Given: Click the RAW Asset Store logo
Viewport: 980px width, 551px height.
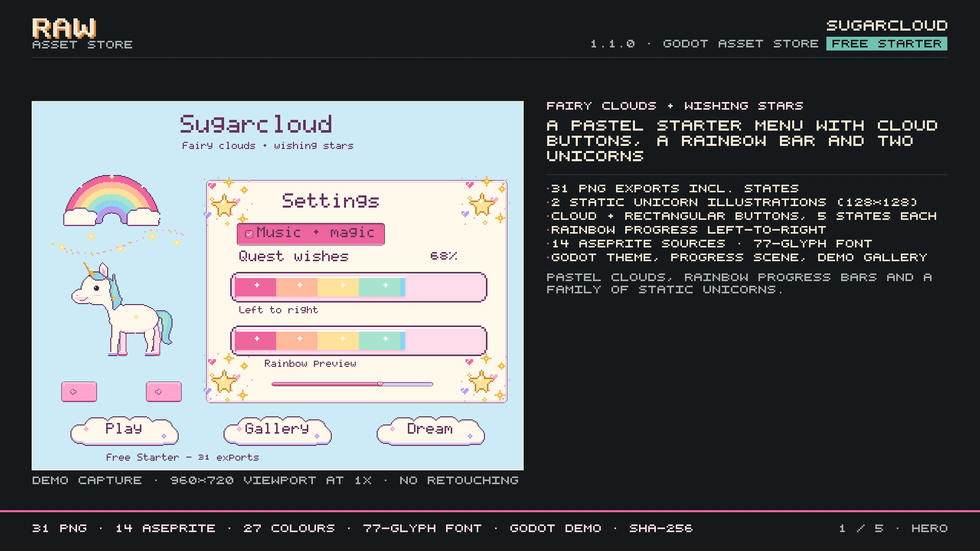Looking at the screenshot, I should pyautogui.click(x=82, y=34).
